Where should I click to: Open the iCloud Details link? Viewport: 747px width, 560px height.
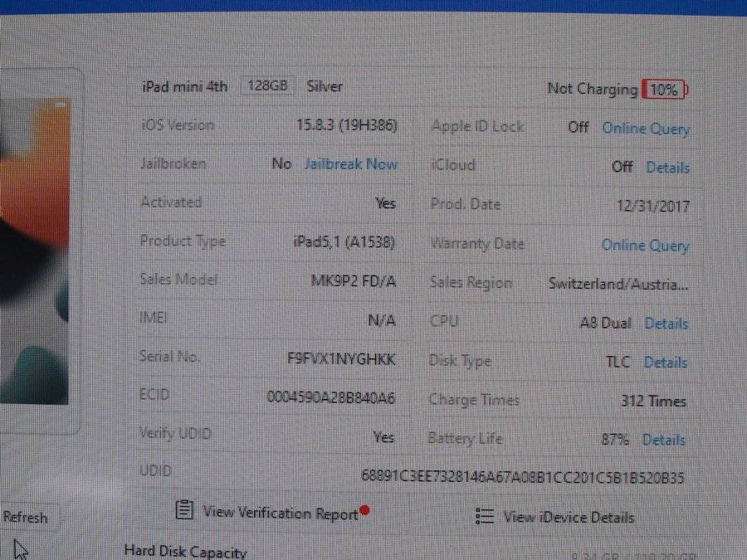click(667, 168)
